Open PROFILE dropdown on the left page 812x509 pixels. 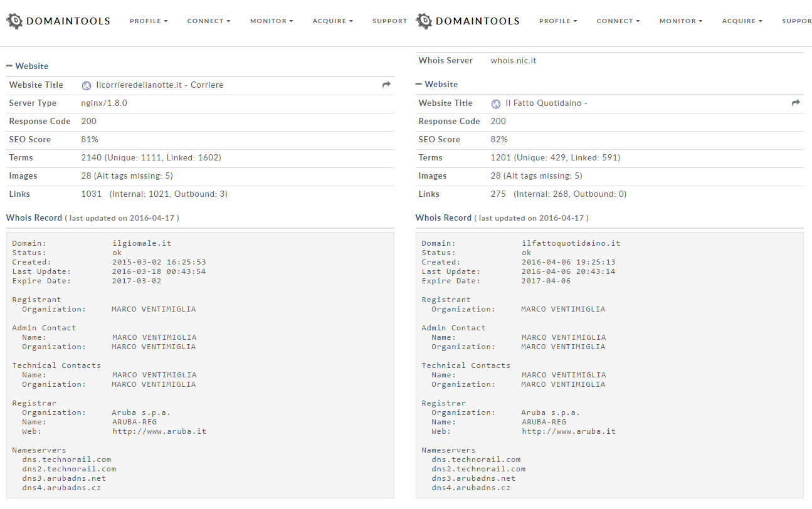pyautogui.click(x=149, y=21)
